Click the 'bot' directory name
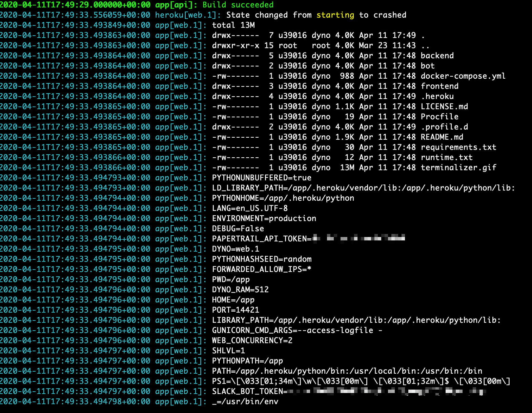The height and width of the screenshot is (413, 532). point(428,66)
